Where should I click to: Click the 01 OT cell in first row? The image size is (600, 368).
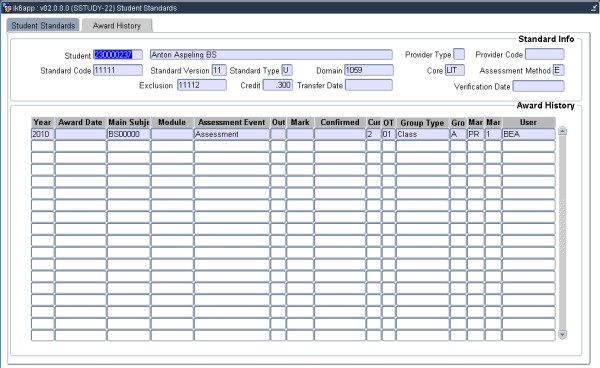[x=388, y=134]
